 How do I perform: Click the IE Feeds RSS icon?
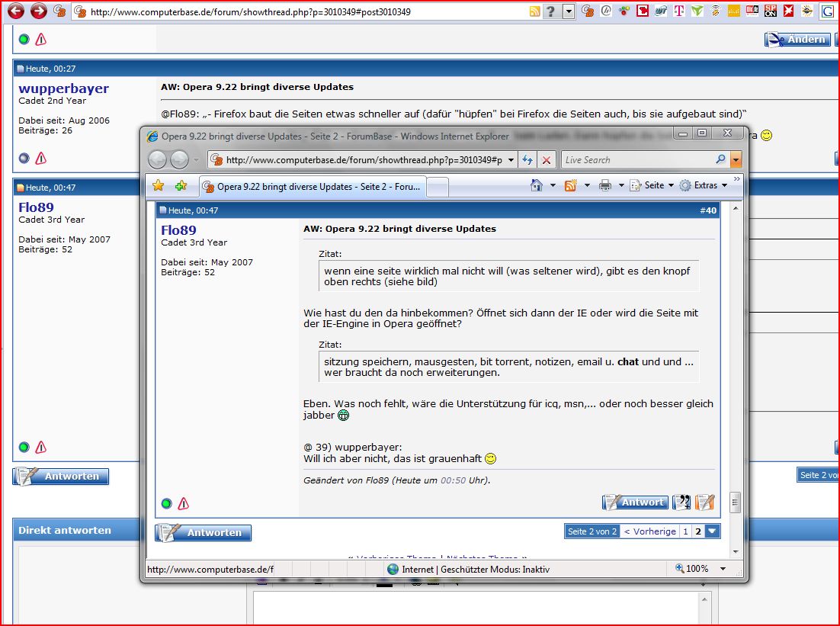click(570, 185)
